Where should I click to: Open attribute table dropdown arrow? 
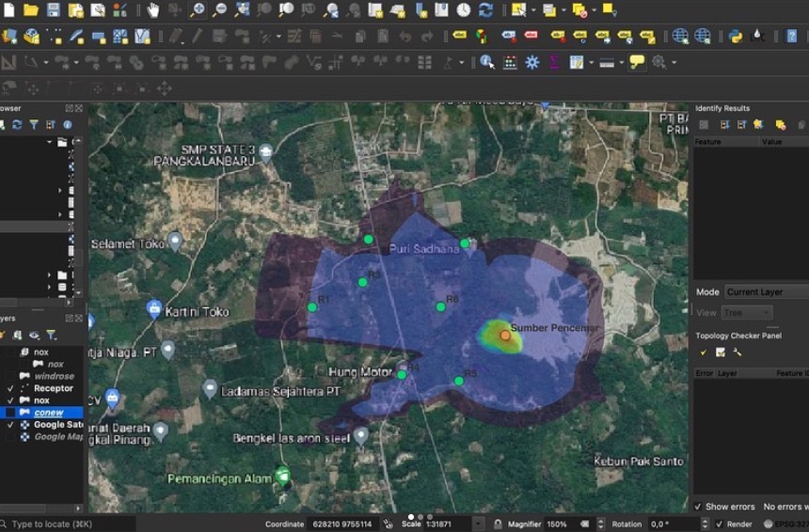pos(592,62)
